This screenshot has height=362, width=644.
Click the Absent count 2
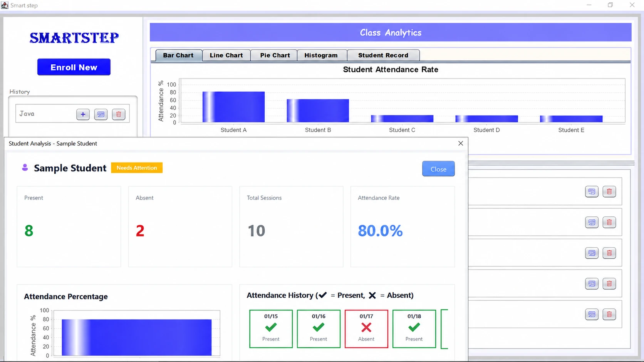tap(140, 231)
